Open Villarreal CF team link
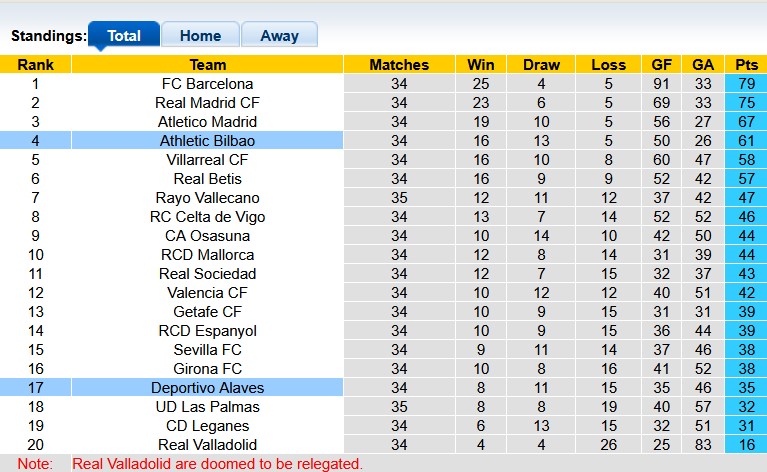767x472 pixels. [207, 160]
